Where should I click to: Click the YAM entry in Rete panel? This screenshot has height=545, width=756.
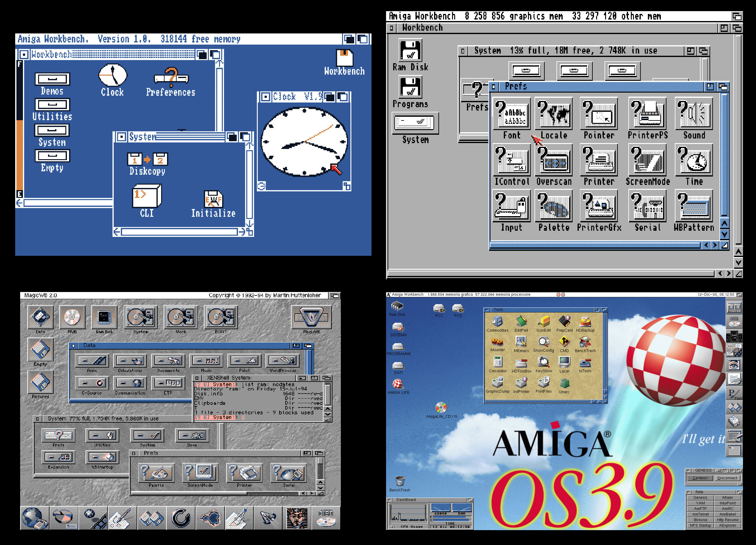pyautogui.click(x=700, y=503)
